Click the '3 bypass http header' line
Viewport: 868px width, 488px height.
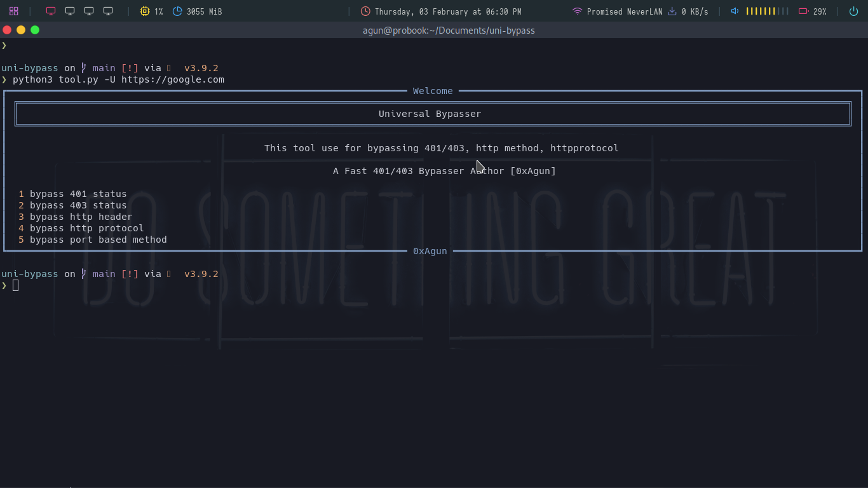pyautogui.click(x=76, y=217)
